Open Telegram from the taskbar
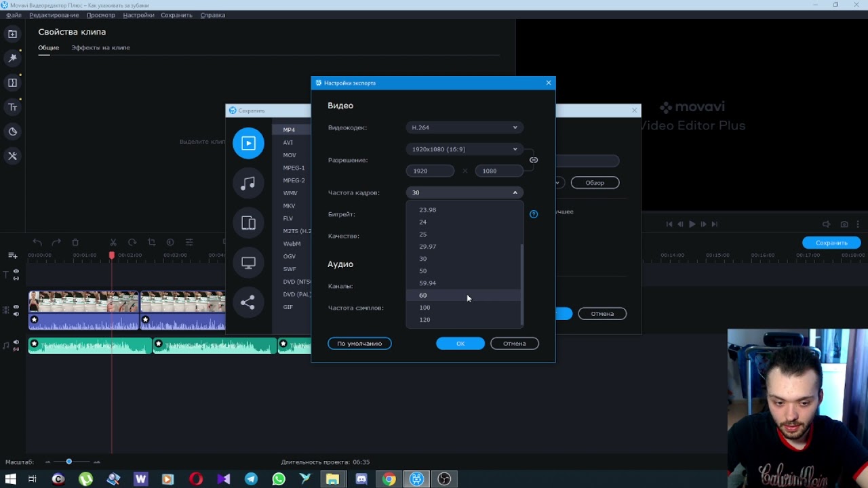Viewport: 868px width, 488px height. (x=251, y=479)
